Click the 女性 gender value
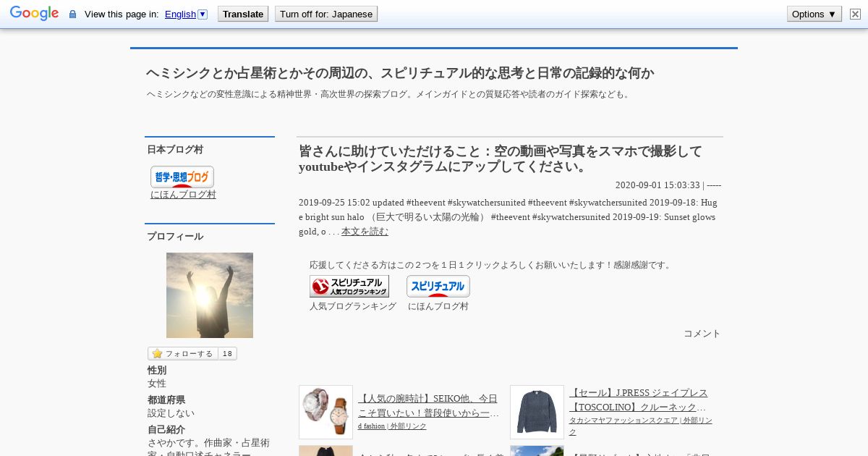This screenshot has width=868, height=456. (x=157, y=384)
